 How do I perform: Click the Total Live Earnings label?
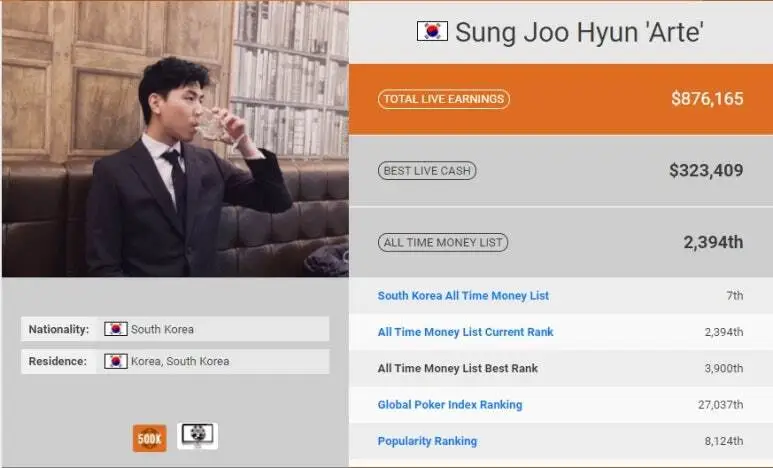point(444,99)
